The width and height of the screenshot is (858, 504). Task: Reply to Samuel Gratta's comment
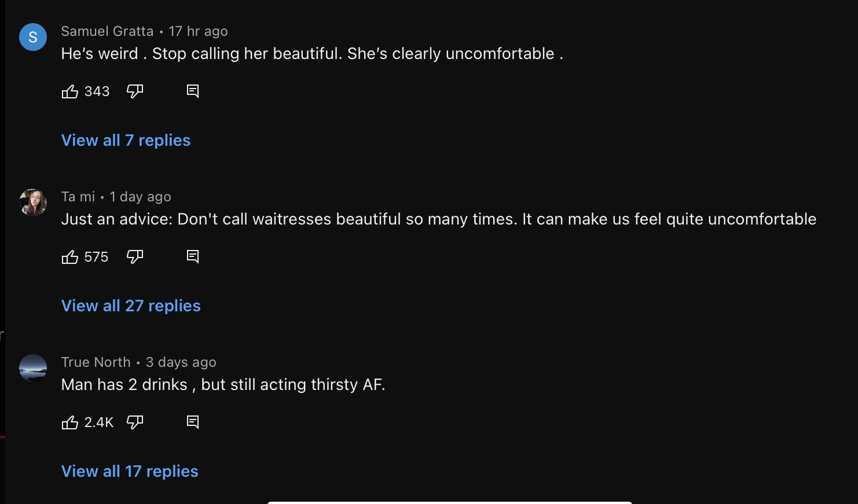point(193,91)
